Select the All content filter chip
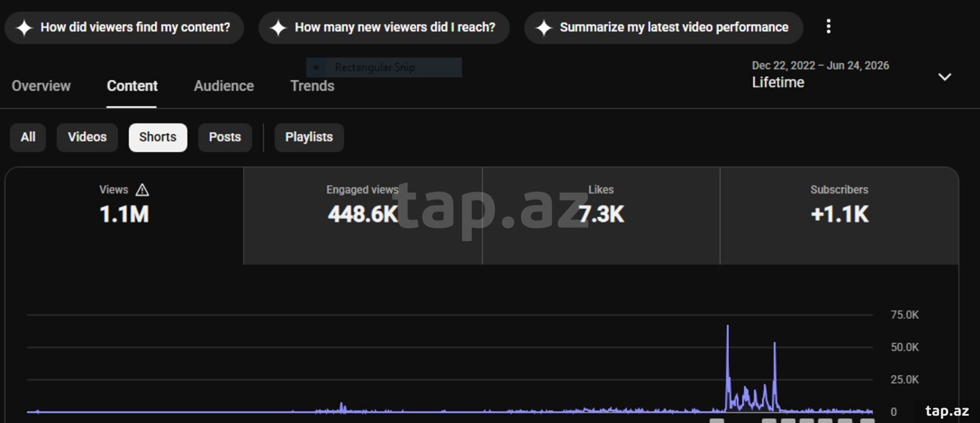980x423 pixels. tap(28, 137)
